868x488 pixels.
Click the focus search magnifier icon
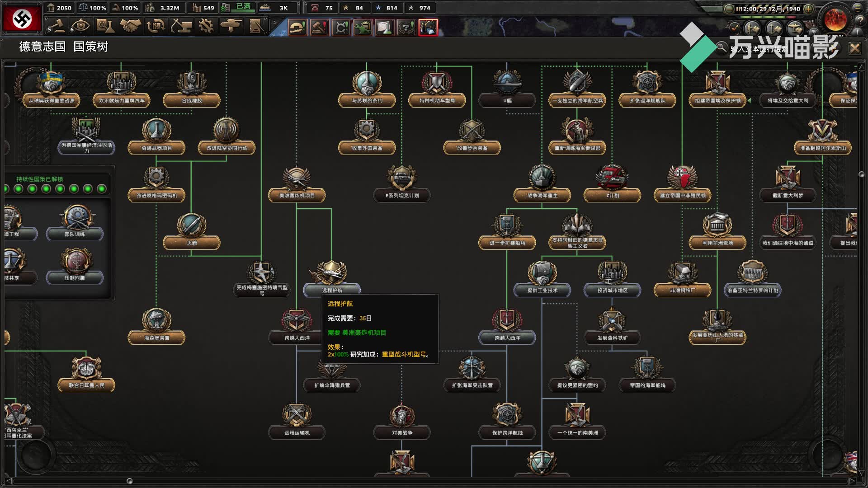(x=721, y=47)
